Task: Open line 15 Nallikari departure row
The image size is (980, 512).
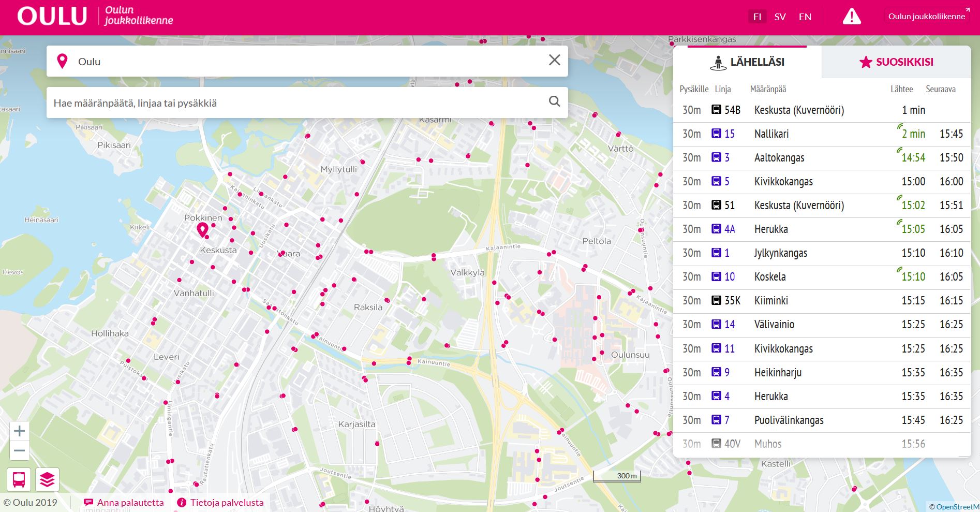Action: click(x=822, y=134)
